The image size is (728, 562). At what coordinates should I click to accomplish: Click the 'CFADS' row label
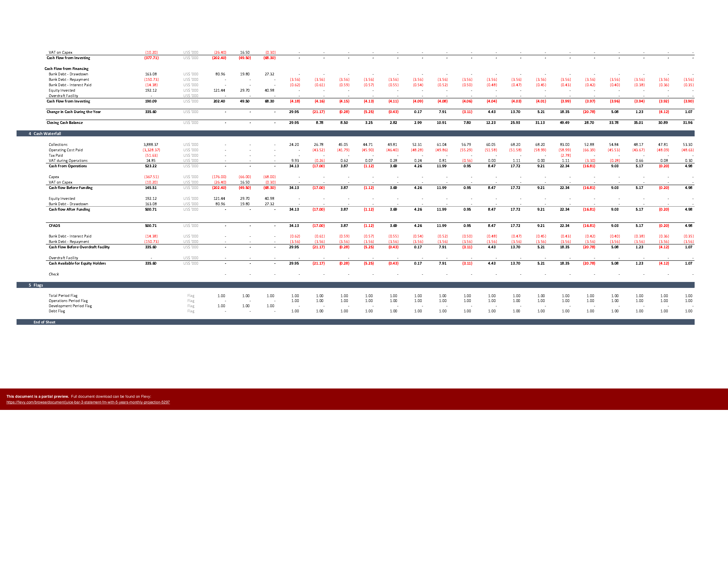54,226
